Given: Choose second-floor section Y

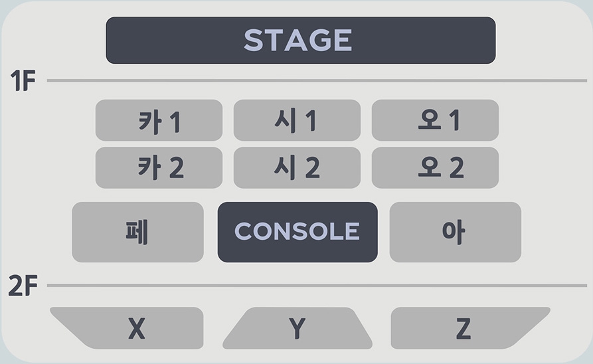Looking at the screenshot, I should coord(297,328).
